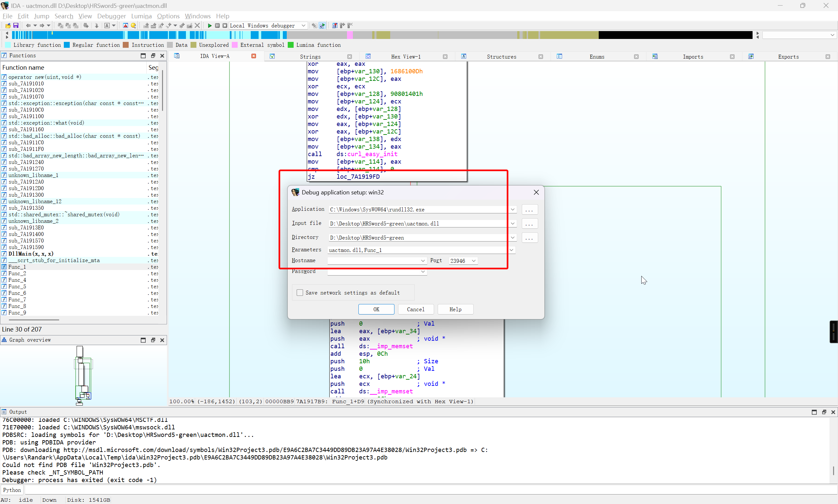The width and height of the screenshot is (838, 504).
Task: Select DllMain(x,x,x) in the Functions list
Action: pos(30,254)
